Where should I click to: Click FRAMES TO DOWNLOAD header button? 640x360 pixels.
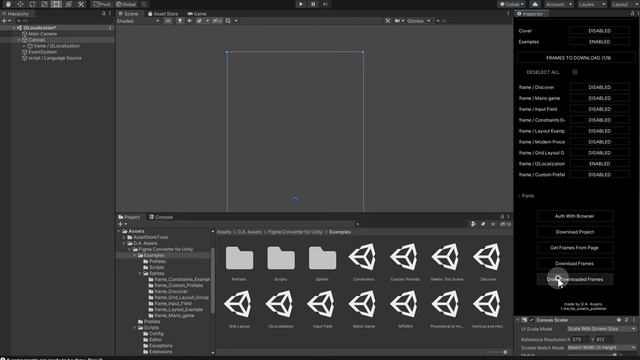pos(576,58)
